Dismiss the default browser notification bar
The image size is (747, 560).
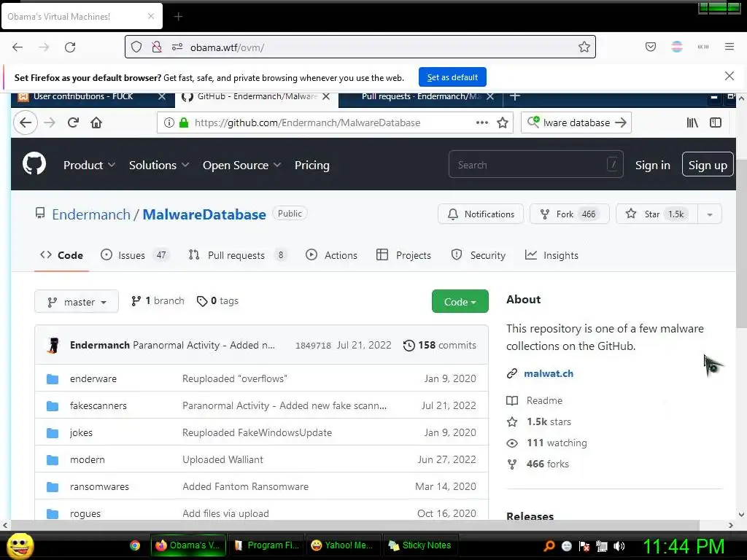coord(729,76)
